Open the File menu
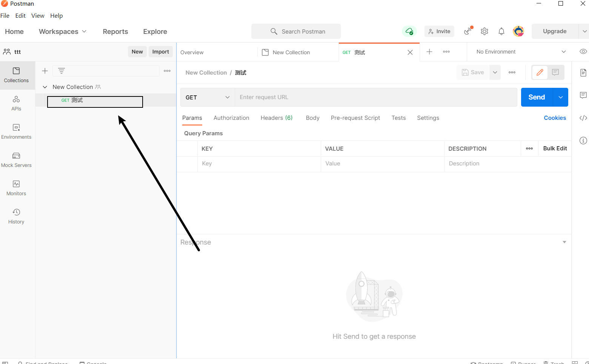The image size is (589, 364). [x=5, y=16]
